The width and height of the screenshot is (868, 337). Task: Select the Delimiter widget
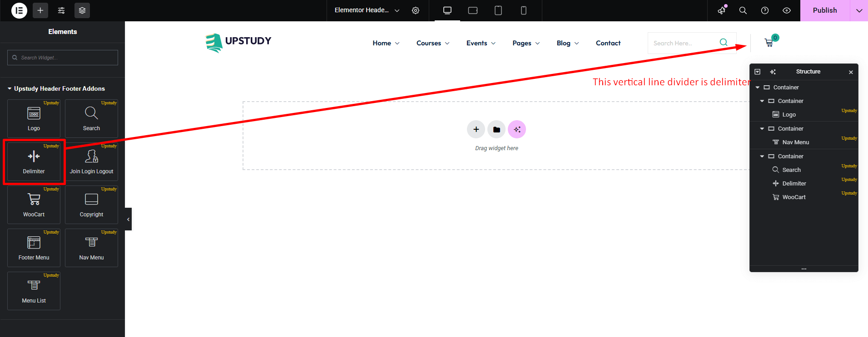pos(34,162)
